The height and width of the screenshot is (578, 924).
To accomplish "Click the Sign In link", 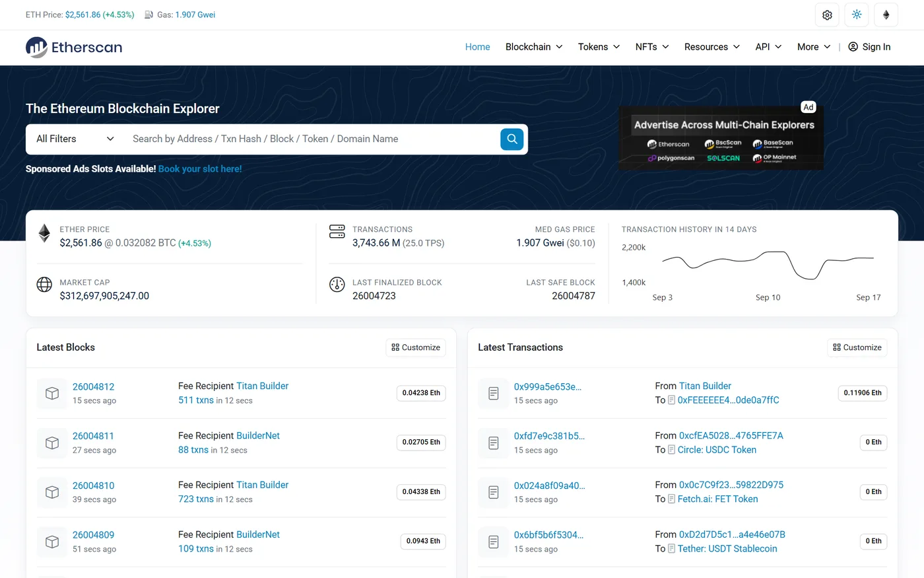I will pyautogui.click(x=869, y=47).
